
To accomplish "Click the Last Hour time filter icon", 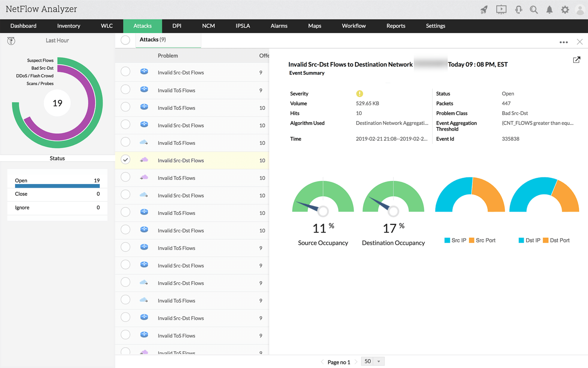I will 11,41.
